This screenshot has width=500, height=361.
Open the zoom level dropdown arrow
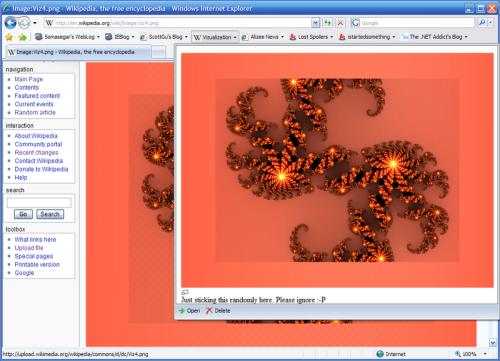tap(485, 354)
